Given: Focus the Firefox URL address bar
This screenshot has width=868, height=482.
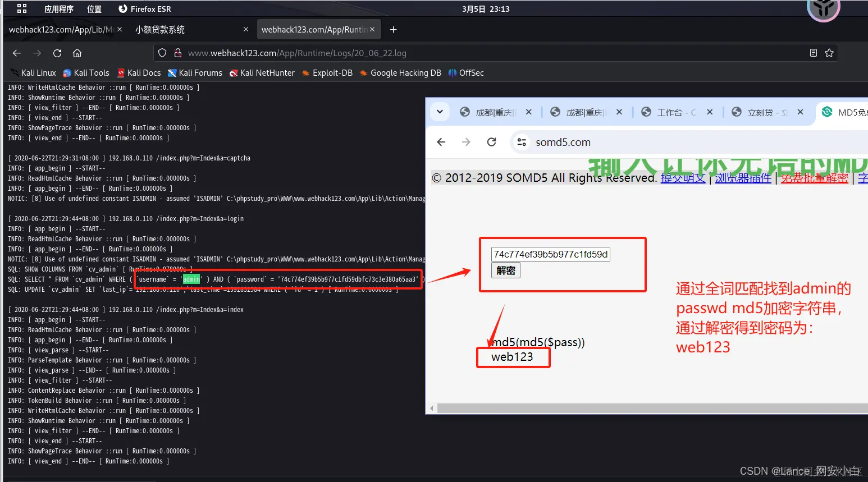Looking at the screenshot, I should [494, 53].
